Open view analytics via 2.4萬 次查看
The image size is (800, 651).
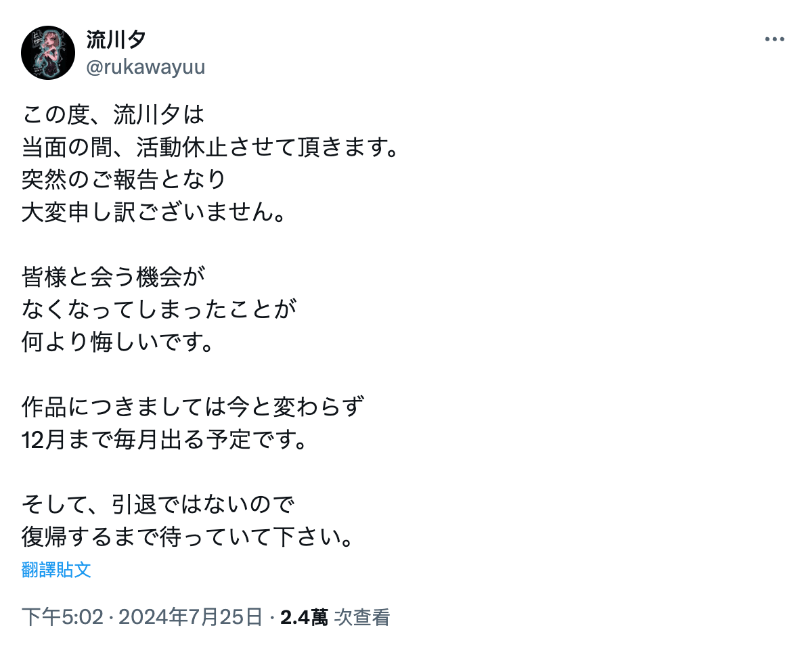[320, 617]
